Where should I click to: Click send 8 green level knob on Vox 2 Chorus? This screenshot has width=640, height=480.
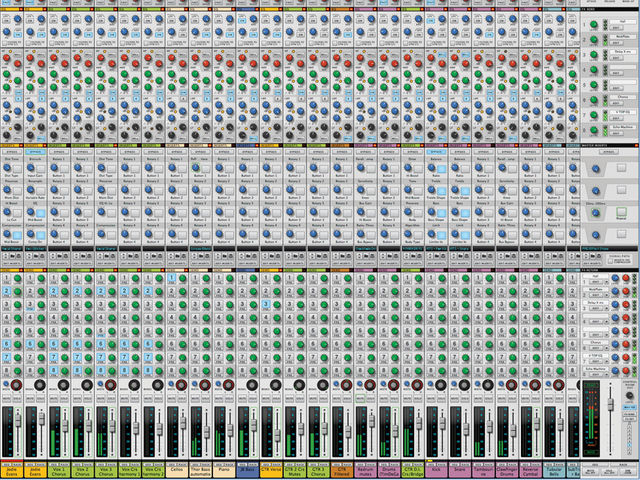click(88, 371)
